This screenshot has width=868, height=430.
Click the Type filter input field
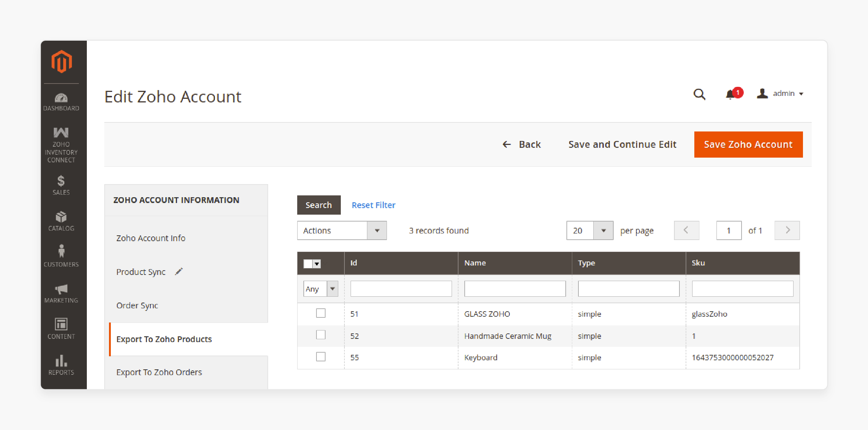(629, 289)
